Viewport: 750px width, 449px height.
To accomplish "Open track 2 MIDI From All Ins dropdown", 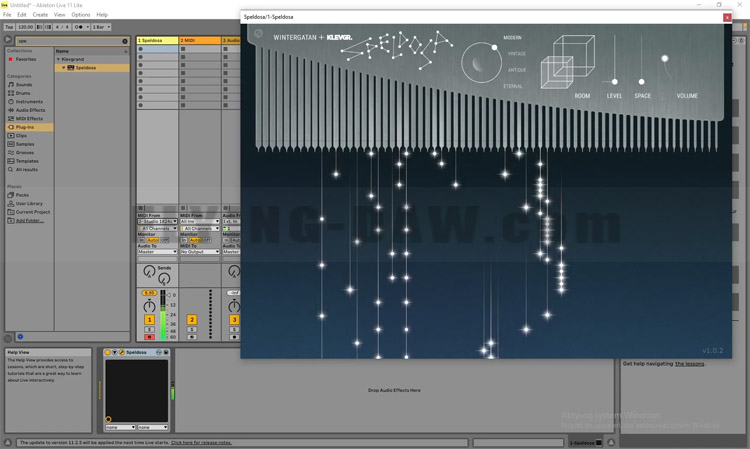I will point(199,221).
